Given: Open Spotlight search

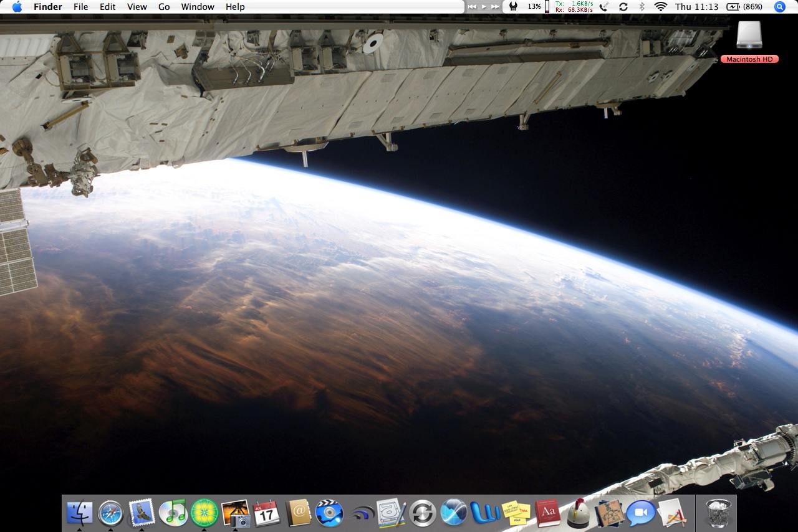Looking at the screenshot, I should [780, 7].
